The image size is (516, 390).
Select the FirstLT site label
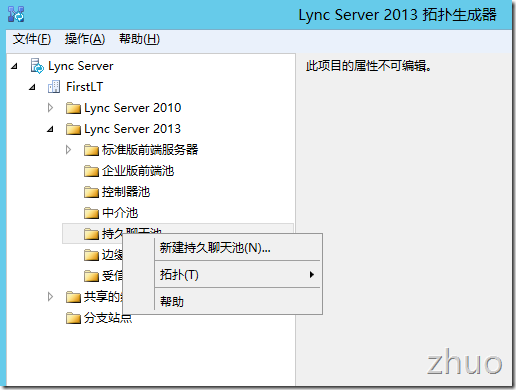pos(84,87)
